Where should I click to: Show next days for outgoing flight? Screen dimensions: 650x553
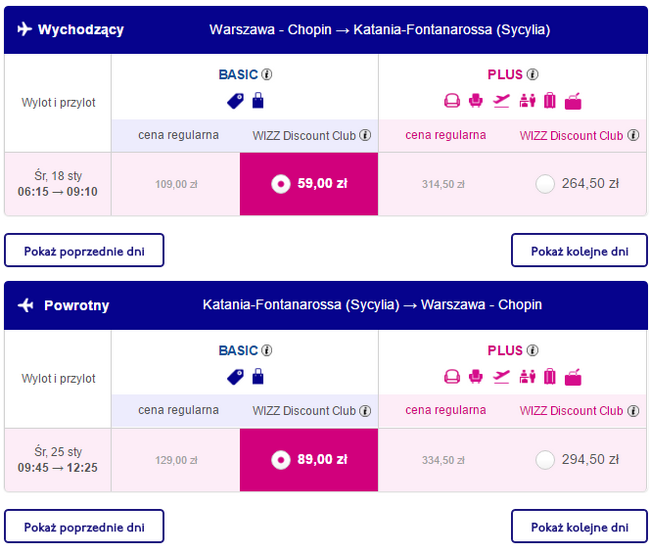tap(579, 250)
